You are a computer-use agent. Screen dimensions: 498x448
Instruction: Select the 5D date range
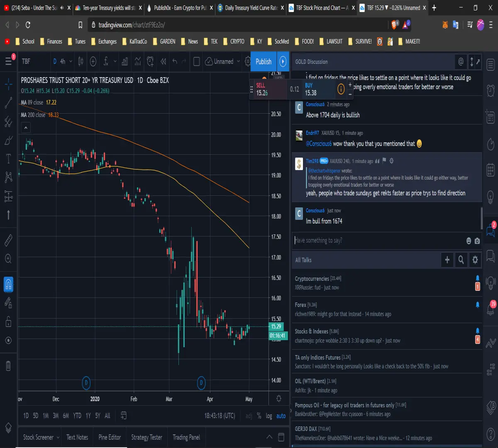pyautogui.click(x=36, y=415)
